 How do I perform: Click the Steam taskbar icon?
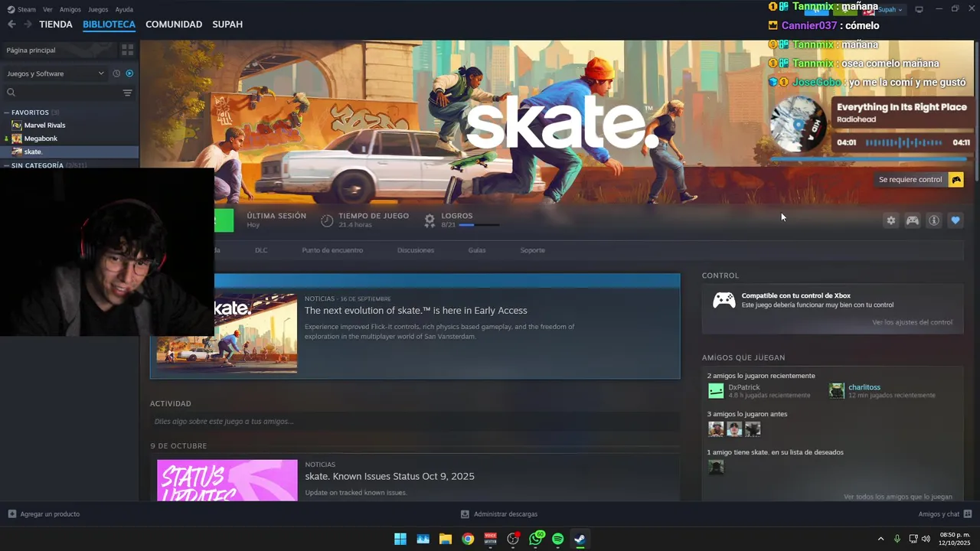[580, 539]
